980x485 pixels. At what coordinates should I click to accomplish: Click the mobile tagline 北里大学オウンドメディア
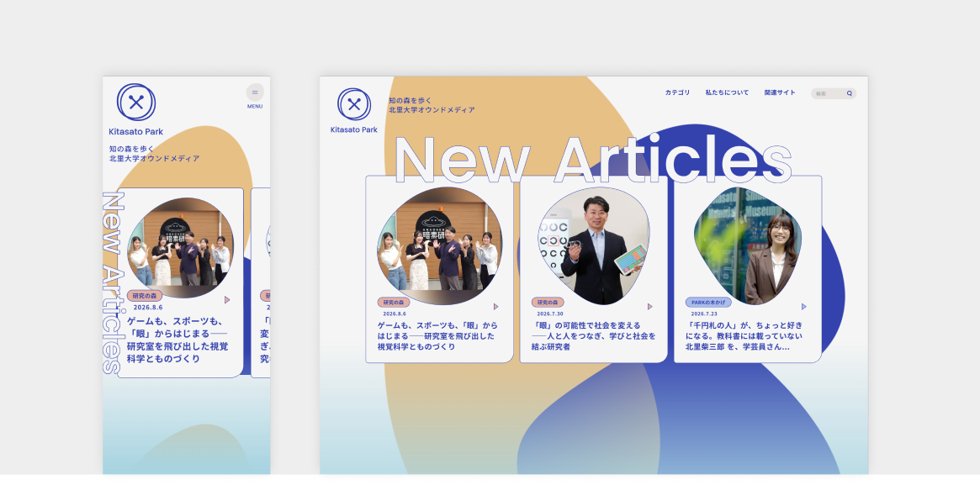(155, 159)
